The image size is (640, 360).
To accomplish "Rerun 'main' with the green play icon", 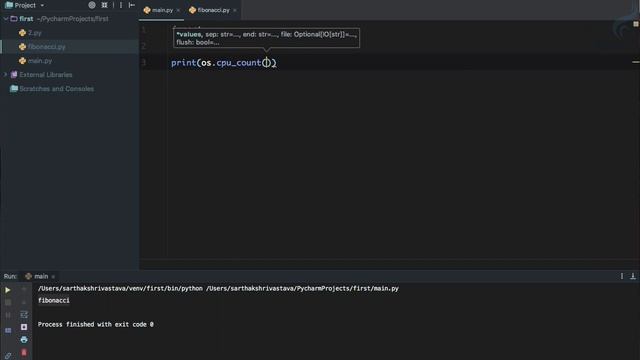I will tap(8, 290).
